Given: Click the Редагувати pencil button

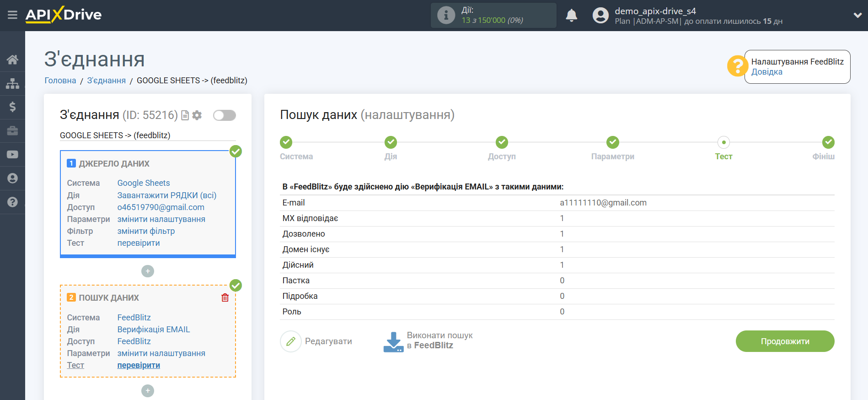Looking at the screenshot, I should [x=316, y=341].
